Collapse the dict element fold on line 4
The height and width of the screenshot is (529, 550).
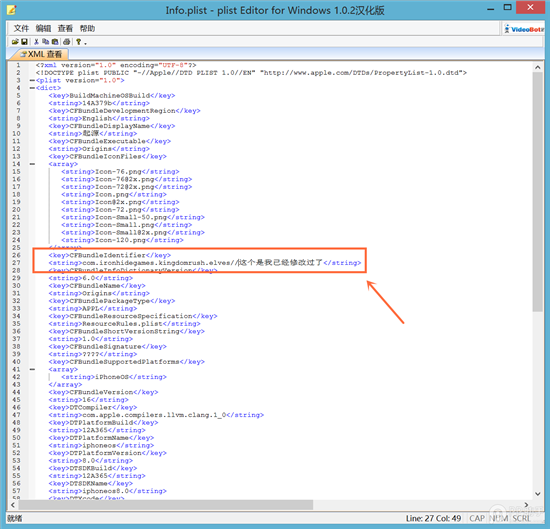[x=32, y=88]
